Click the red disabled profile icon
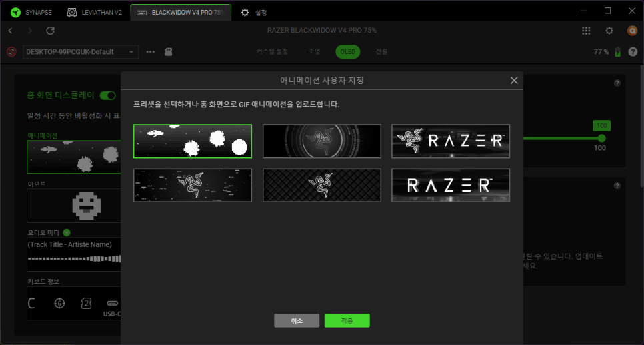 (x=11, y=52)
